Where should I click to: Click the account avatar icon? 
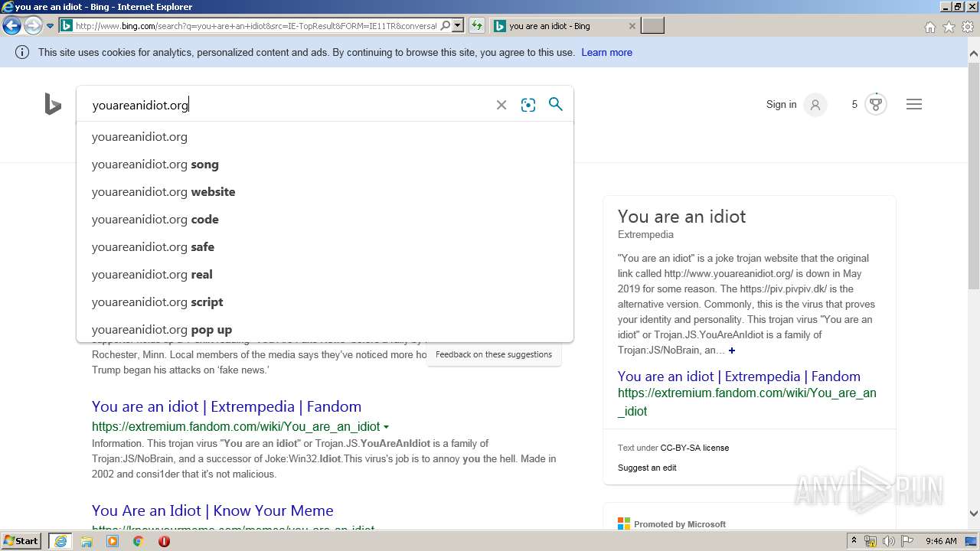click(x=815, y=105)
